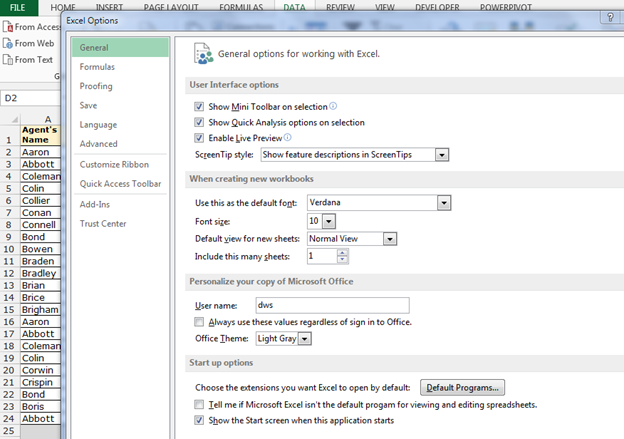
Task: Open the Font size dropdown
Action: (x=329, y=221)
